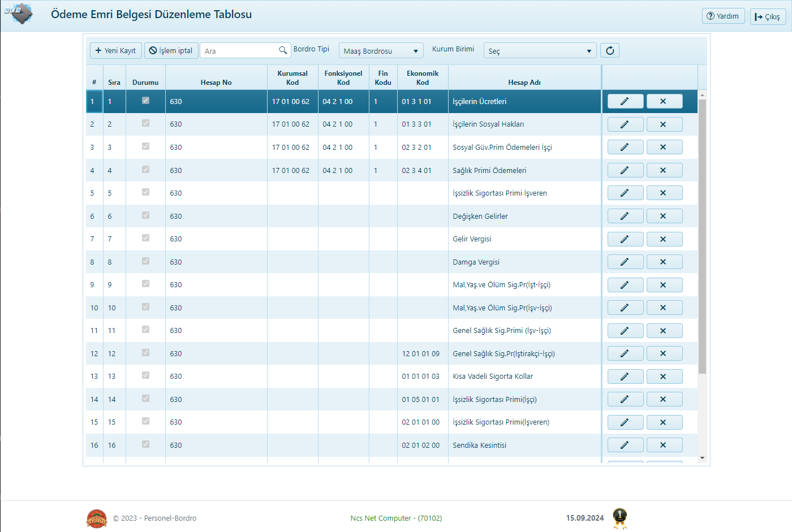Click Ekonomik Kod cell 12 01 01 09
This screenshot has width=792, height=532.
tap(423, 353)
